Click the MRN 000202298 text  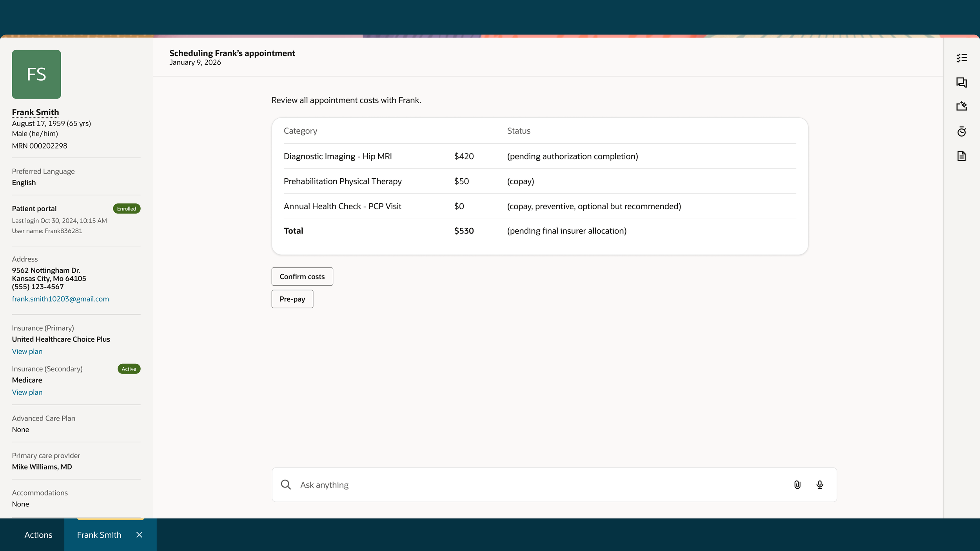(40, 146)
